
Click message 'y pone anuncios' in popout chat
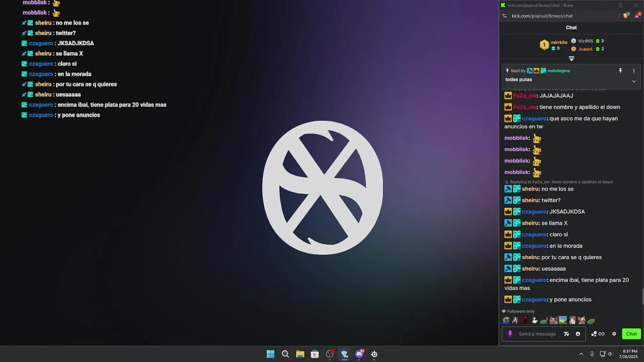(571, 300)
